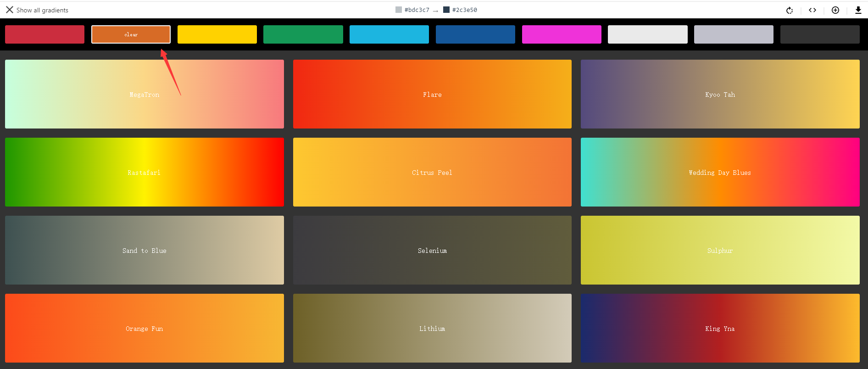The height and width of the screenshot is (369, 868).
Task: Click the add gradient plus icon
Action: pos(835,10)
